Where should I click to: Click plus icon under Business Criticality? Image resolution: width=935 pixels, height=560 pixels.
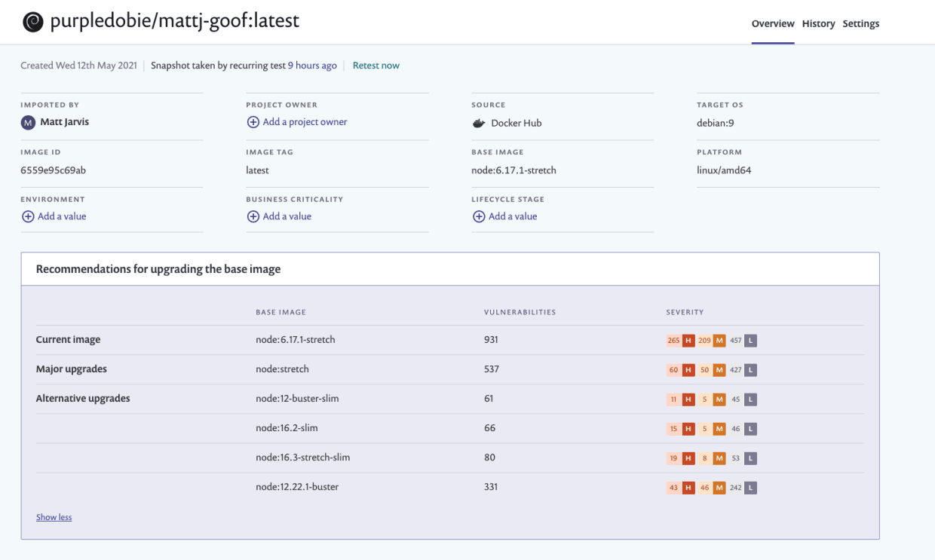[253, 216]
